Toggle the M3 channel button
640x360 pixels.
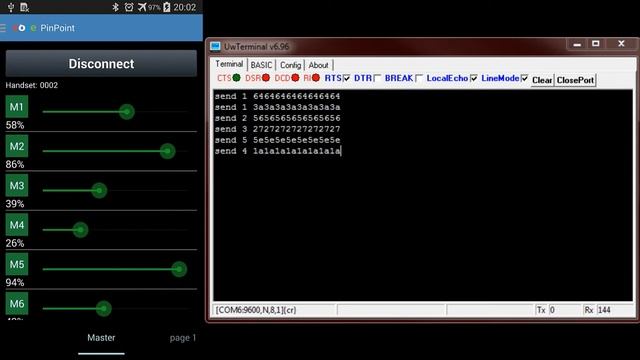[x=17, y=185]
